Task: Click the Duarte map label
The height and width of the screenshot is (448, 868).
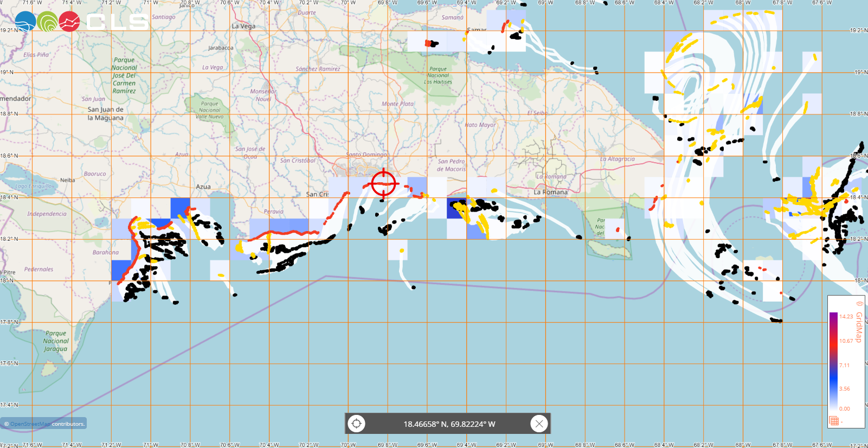Action: [x=307, y=12]
